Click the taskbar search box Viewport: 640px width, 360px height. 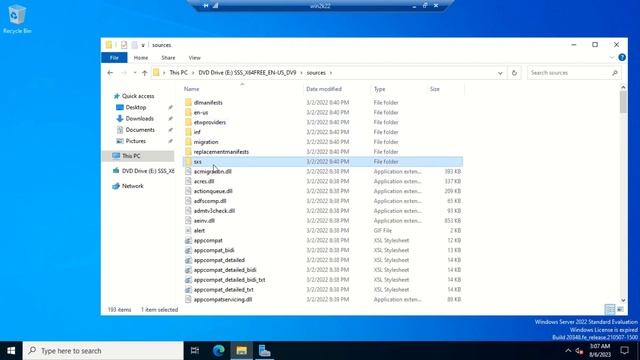103,351
